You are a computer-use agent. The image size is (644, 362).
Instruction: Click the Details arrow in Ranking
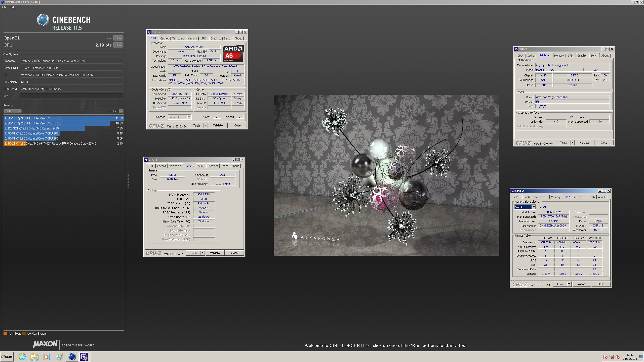(121, 111)
